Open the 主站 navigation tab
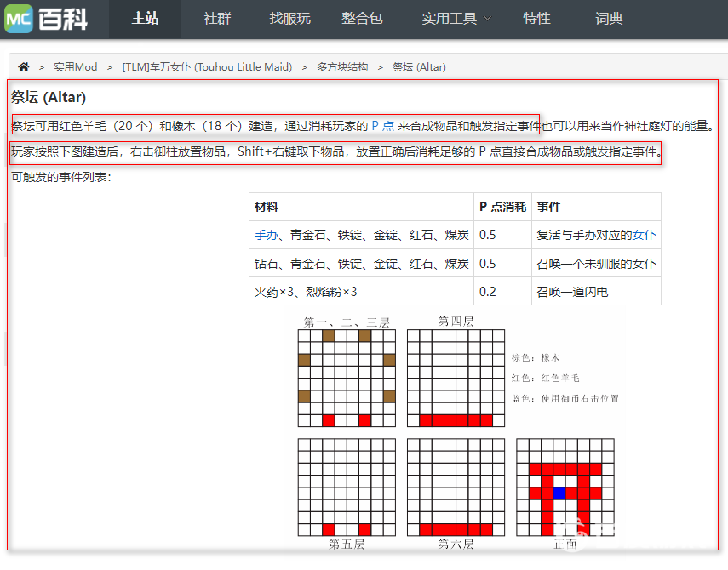This screenshot has width=728, height=570. 145,19
